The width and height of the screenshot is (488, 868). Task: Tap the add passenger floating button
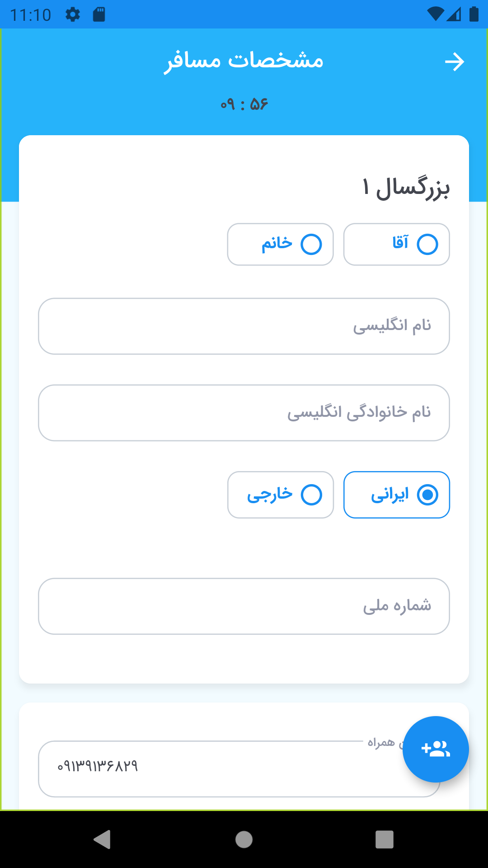pyautogui.click(x=436, y=749)
